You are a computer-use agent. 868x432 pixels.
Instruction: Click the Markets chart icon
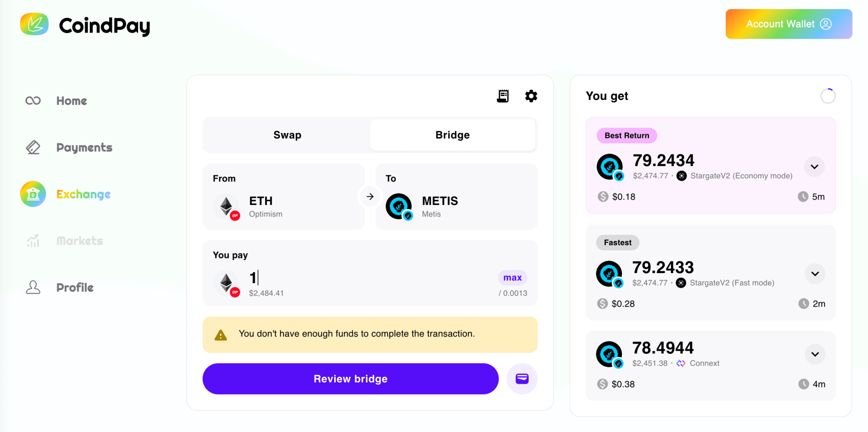(x=33, y=241)
